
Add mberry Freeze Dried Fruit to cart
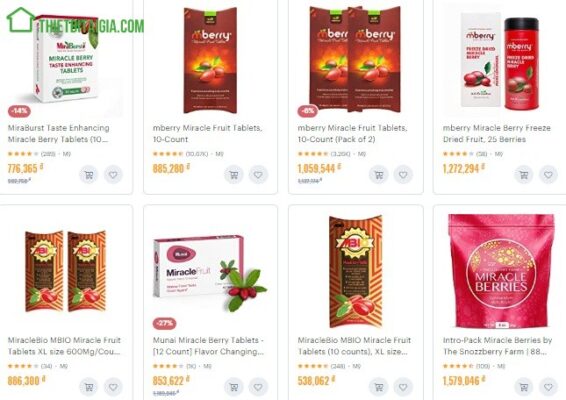(524, 175)
